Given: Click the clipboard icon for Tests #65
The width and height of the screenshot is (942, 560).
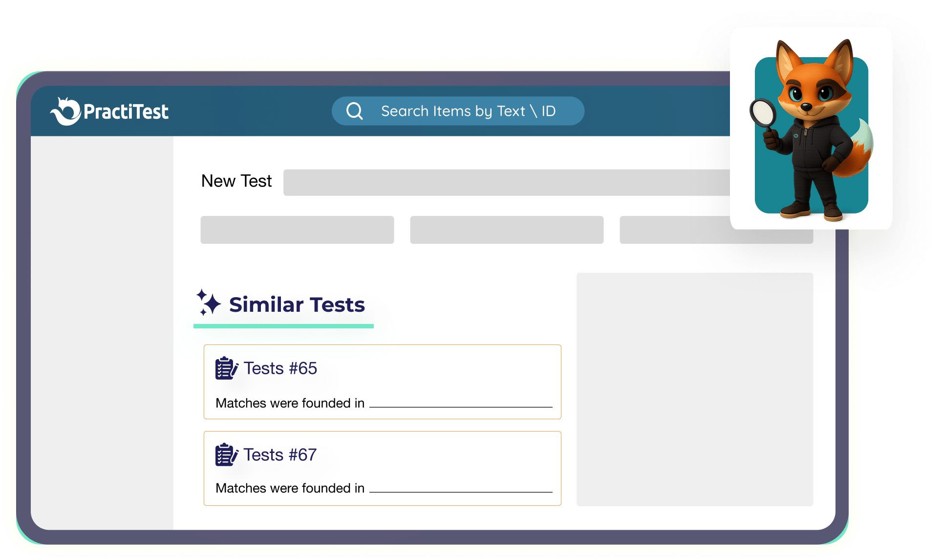Looking at the screenshot, I should click(226, 368).
